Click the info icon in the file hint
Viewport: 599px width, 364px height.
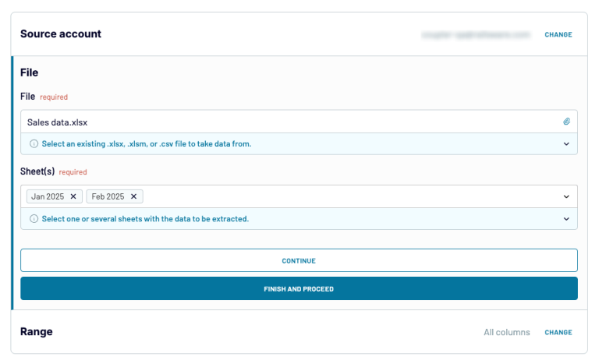(x=34, y=144)
